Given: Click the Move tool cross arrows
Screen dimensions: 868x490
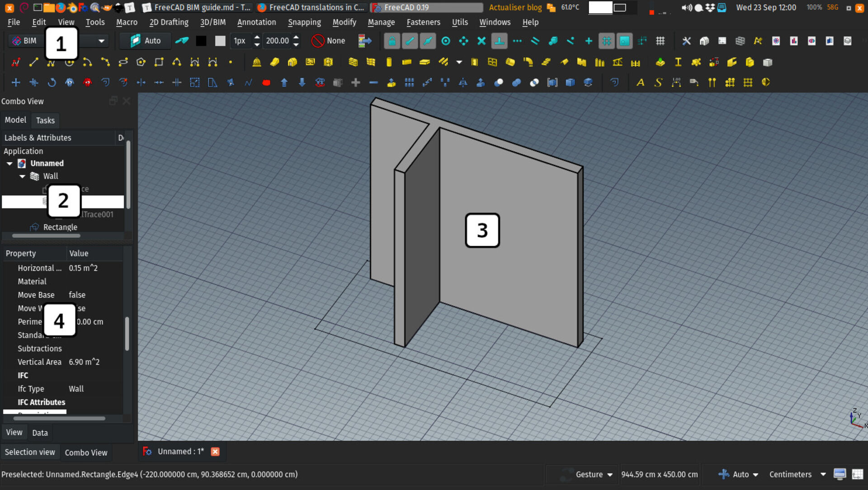Looking at the screenshot, I should point(16,82).
